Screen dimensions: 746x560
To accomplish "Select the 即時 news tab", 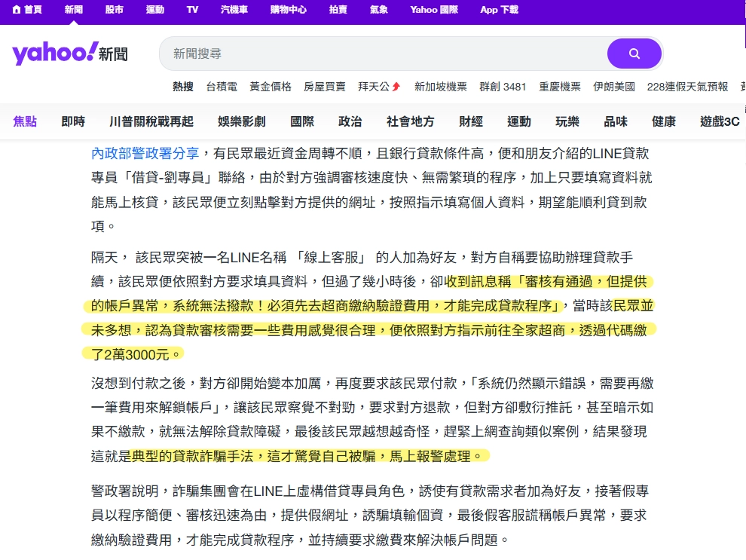I will tap(72, 121).
